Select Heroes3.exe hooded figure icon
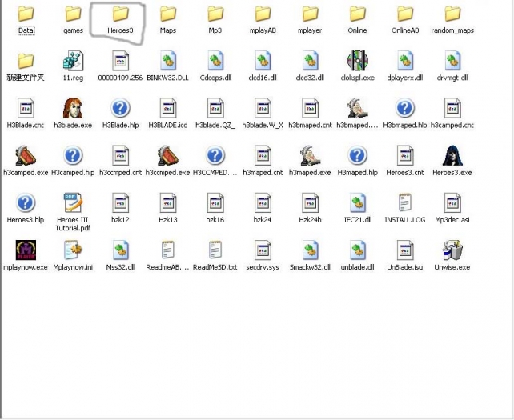The width and height of the screenshot is (514, 420). [452, 156]
